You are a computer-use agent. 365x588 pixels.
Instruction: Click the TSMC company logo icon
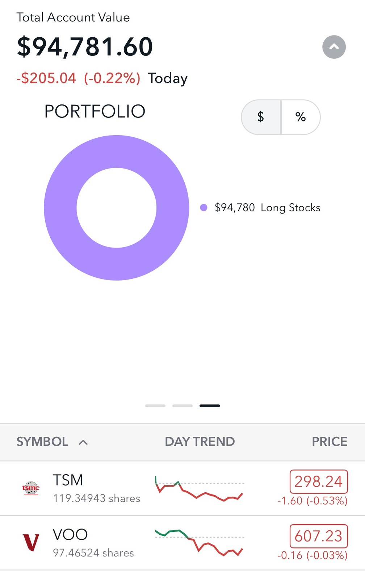tap(31, 488)
